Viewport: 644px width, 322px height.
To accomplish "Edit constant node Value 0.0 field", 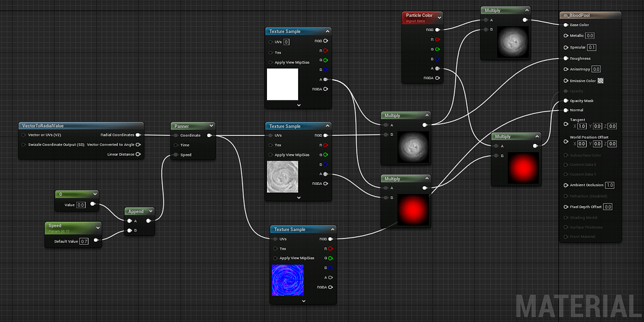I will coord(81,204).
